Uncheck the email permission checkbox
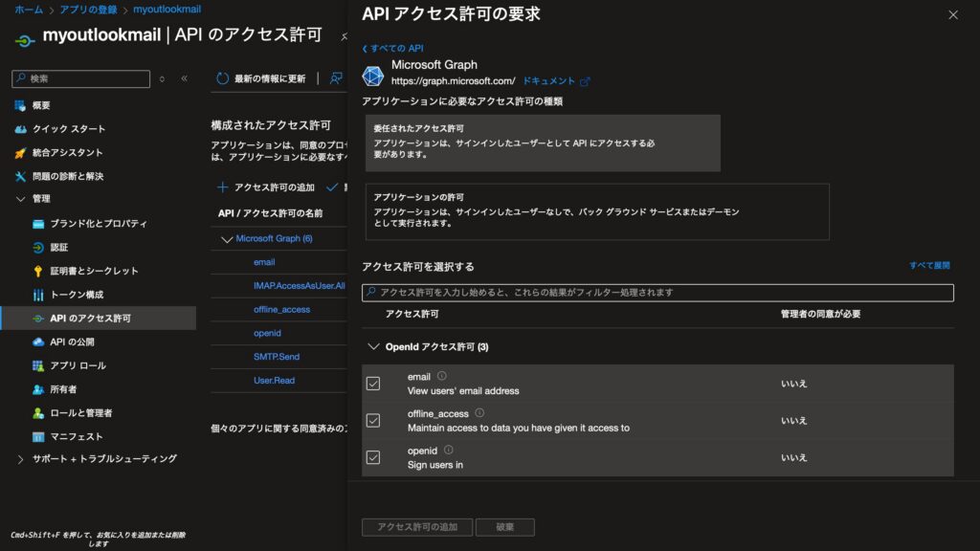Image resolution: width=980 pixels, height=551 pixels. point(373,384)
